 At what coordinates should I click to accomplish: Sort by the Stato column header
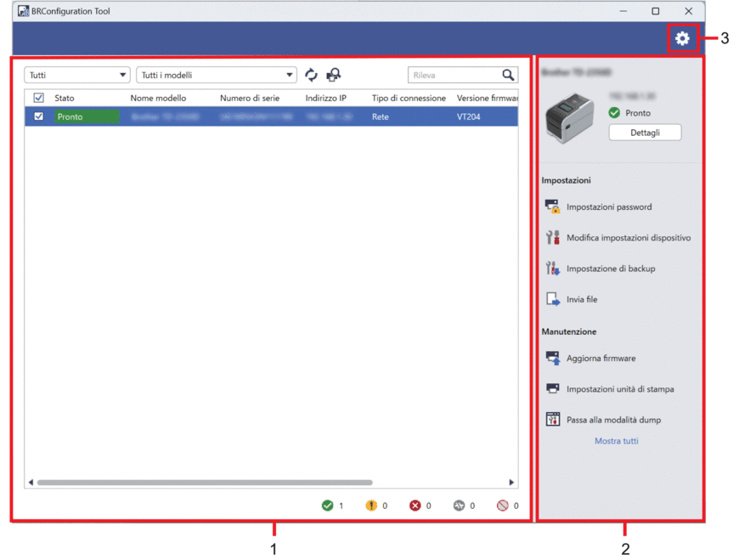click(x=64, y=98)
